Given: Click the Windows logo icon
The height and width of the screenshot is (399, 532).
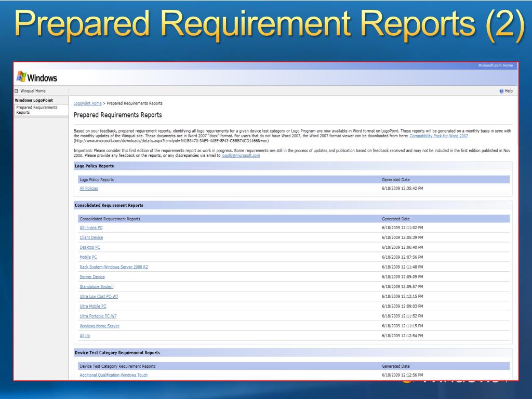Looking at the screenshot, I should [x=21, y=77].
